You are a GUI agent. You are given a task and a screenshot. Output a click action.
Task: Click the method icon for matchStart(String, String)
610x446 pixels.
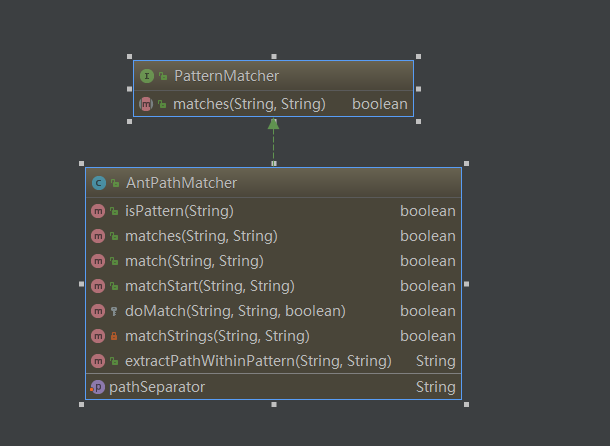(98, 286)
